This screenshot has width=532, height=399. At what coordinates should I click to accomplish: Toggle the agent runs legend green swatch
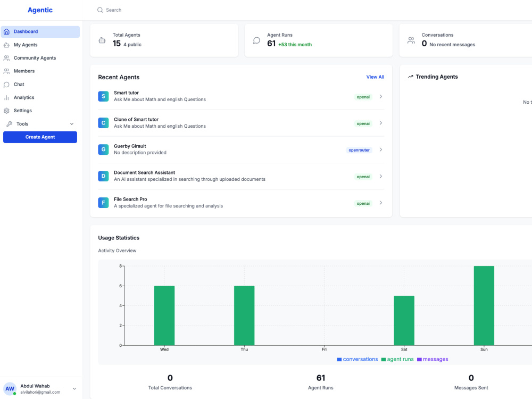click(384, 360)
